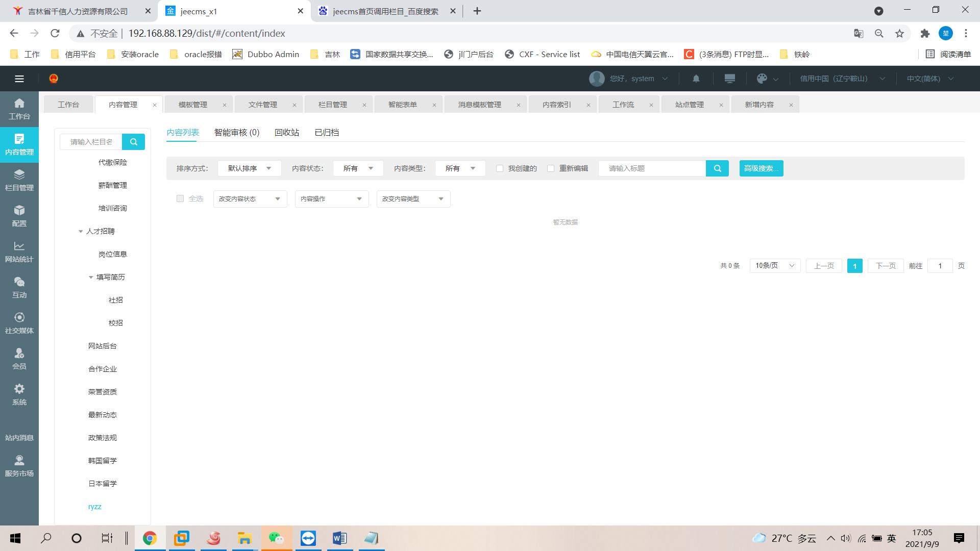Open 网站统计 chart icon in sidebar

click(x=19, y=252)
